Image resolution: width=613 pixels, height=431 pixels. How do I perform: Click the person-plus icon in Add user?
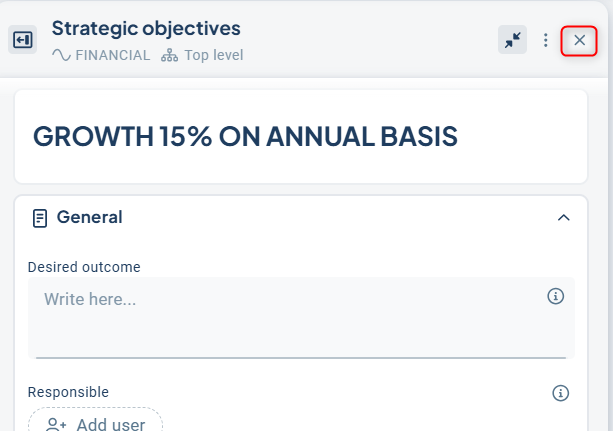click(x=56, y=424)
